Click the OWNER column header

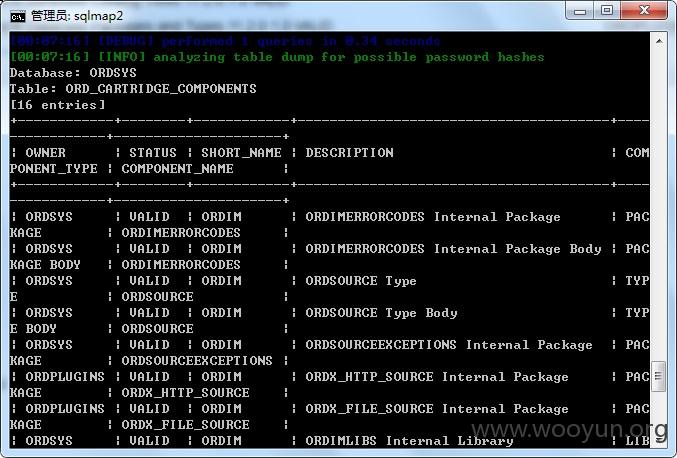(45, 153)
